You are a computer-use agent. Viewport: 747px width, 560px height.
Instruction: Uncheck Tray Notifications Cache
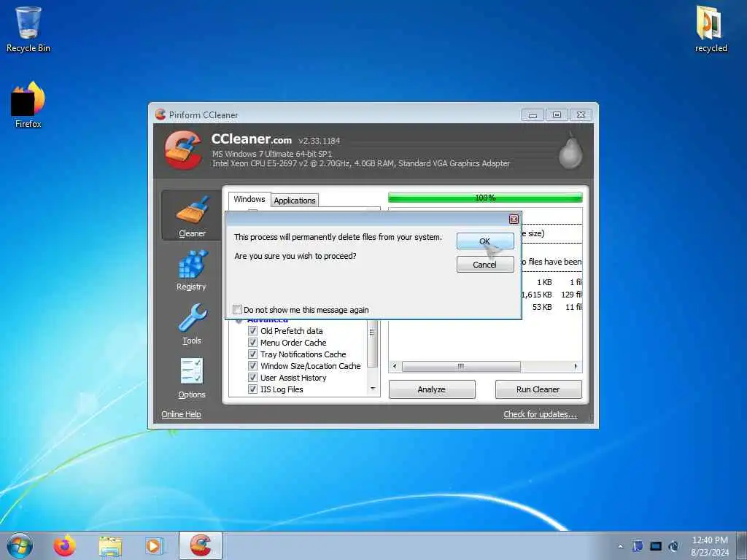253,354
